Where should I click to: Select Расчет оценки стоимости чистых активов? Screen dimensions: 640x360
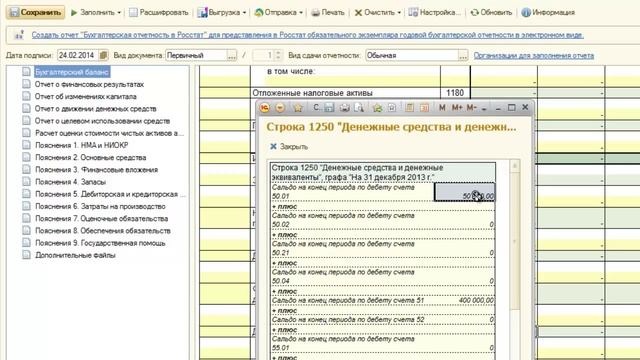[109, 133]
